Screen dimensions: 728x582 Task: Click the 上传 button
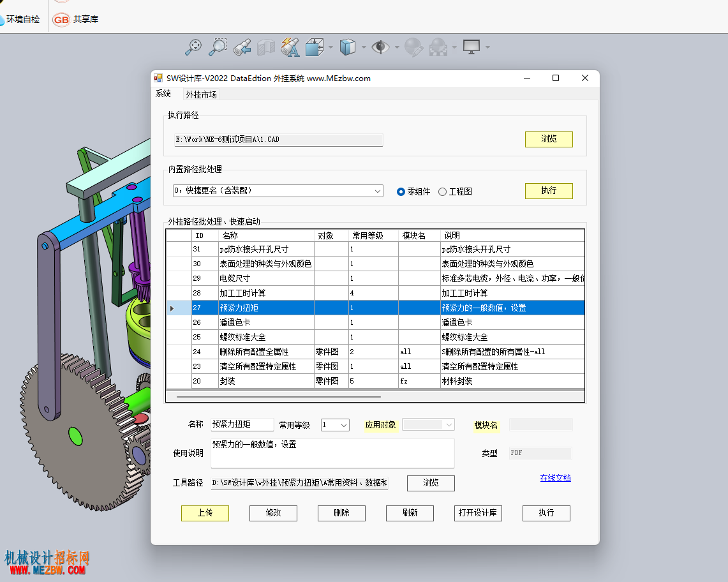[x=205, y=513]
